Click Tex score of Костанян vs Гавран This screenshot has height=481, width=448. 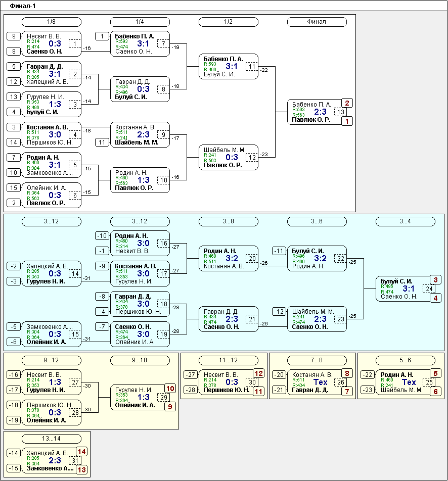(320, 382)
